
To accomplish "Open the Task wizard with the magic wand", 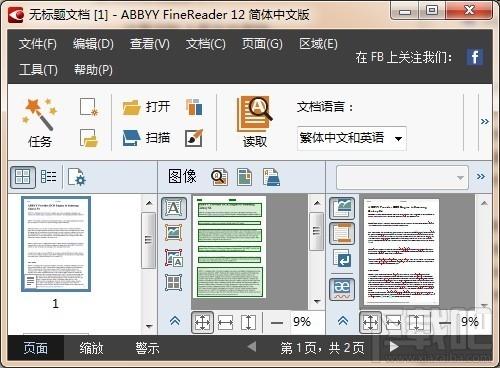I will (40, 122).
